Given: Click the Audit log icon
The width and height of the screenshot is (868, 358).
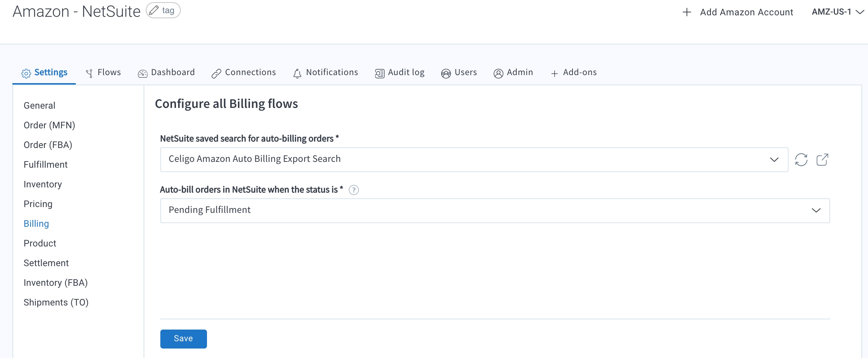Looking at the screenshot, I should [x=380, y=74].
